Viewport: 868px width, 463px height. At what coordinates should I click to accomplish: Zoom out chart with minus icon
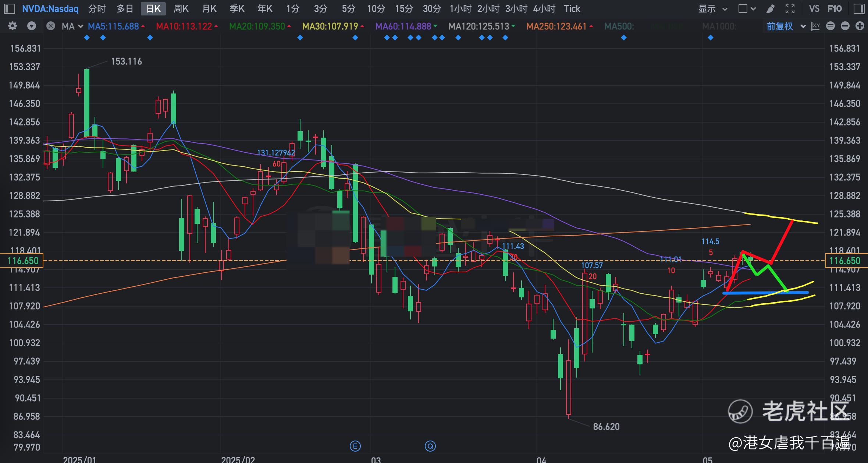[x=845, y=26]
